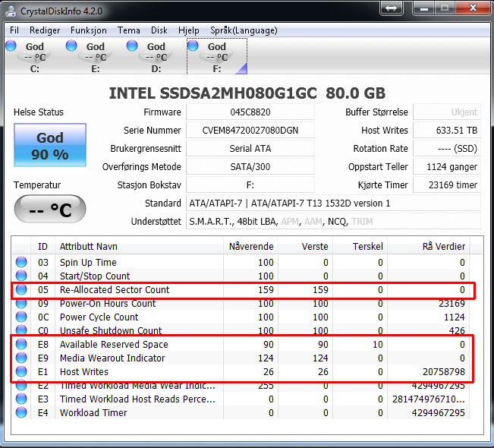The height and width of the screenshot is (448, 494).
Task: Click the double-arrow resize button in title bar
Action: [x=392, y=8]
